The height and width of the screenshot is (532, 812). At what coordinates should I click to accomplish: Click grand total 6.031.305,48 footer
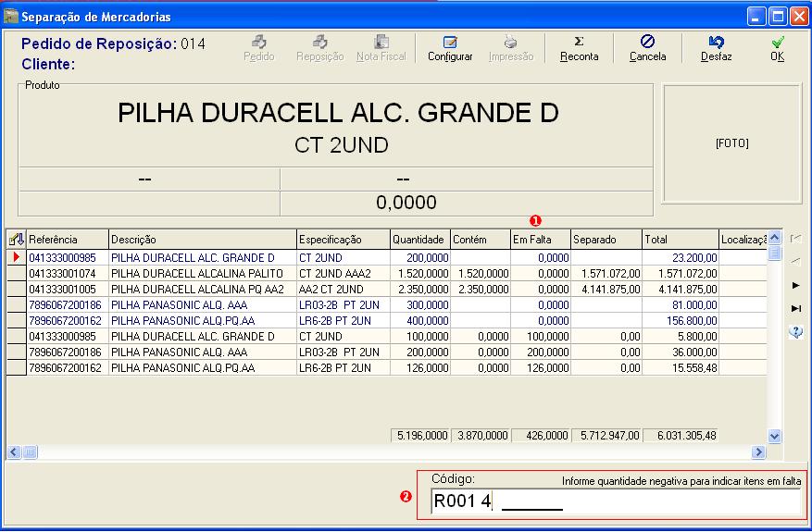(x=681, y=436)
